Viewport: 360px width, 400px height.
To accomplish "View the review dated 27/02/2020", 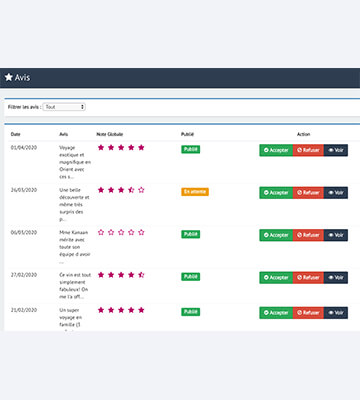I will (336, 278).
